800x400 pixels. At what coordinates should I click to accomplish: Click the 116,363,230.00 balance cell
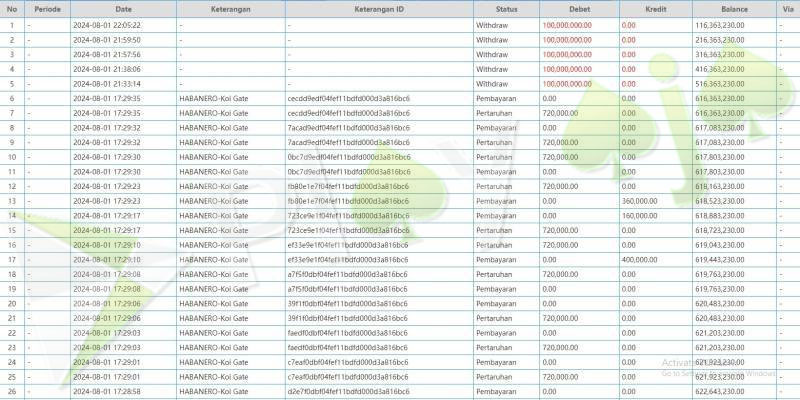720,24
